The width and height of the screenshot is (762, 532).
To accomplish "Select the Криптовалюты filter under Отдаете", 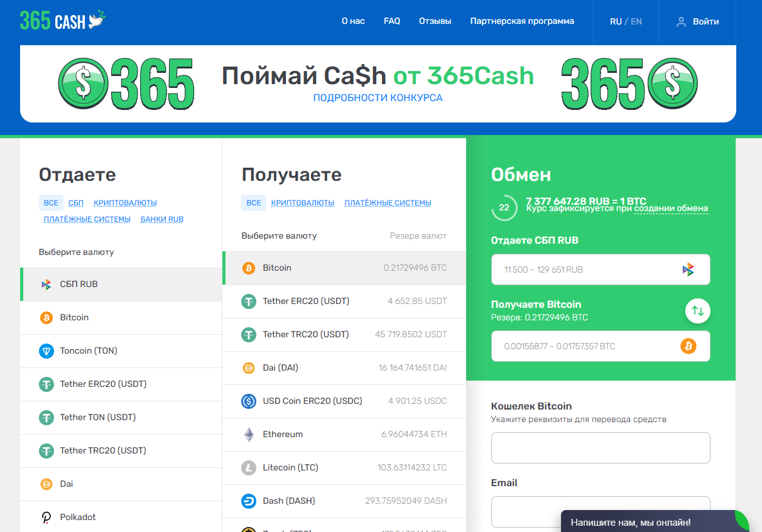I will click(x=125, y=203).
